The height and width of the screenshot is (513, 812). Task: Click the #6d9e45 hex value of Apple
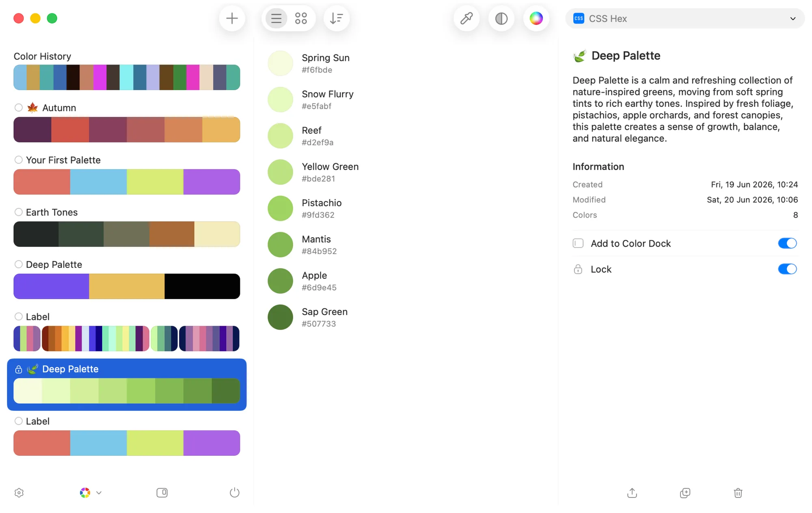(319, 287)
